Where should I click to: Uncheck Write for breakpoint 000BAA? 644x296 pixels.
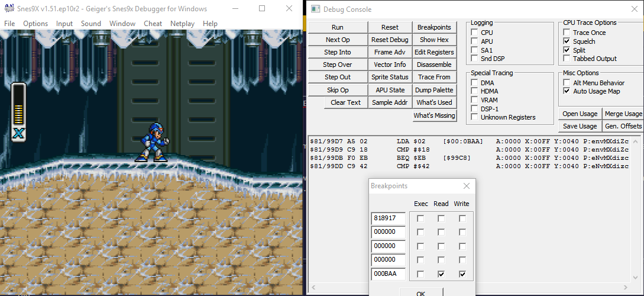pos(462,274)
